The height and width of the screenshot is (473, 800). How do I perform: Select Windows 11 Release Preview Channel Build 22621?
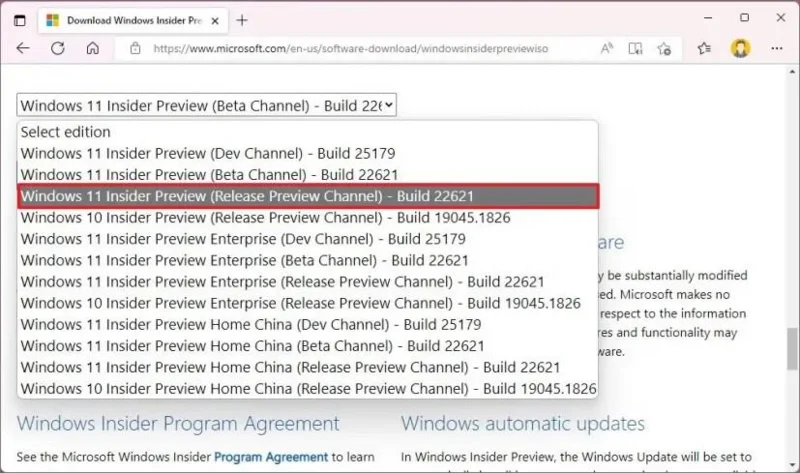pyautogui.click(x=308, y=196)
